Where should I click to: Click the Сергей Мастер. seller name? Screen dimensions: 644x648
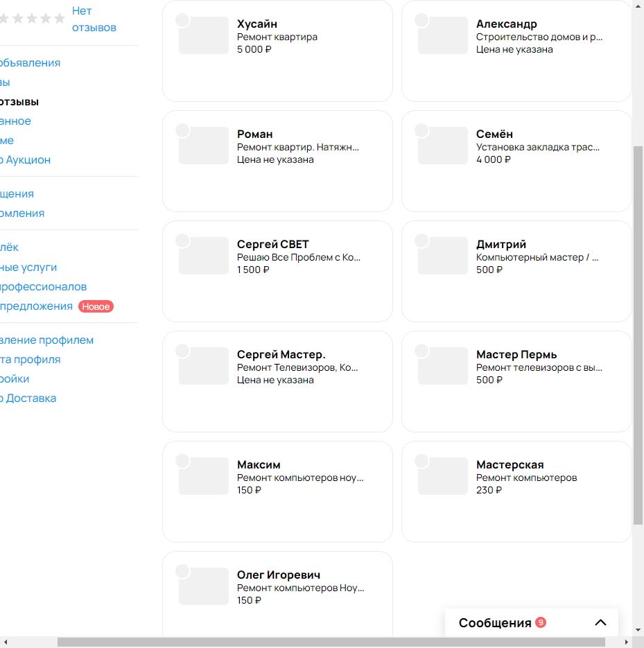[x=281, y=355]
